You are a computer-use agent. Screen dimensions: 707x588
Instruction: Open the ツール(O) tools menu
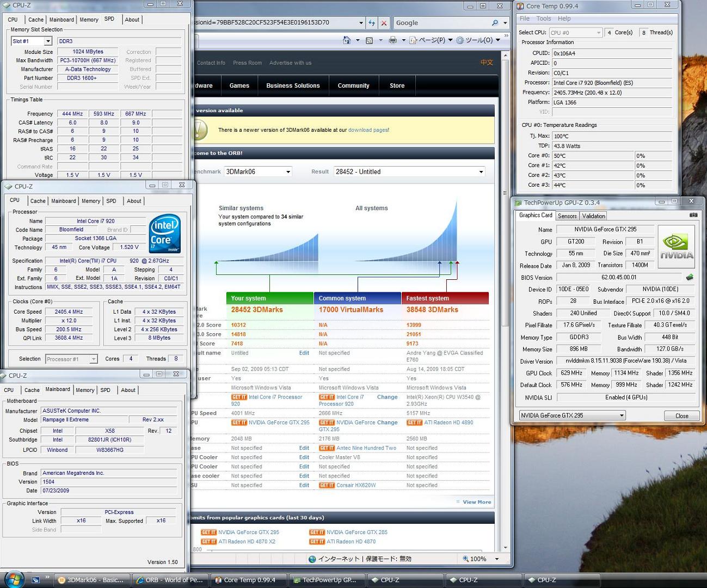[477, 40]
